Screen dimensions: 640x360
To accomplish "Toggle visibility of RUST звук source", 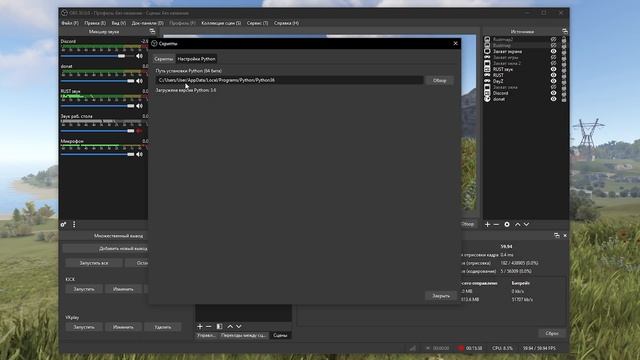I will (553, 69).
